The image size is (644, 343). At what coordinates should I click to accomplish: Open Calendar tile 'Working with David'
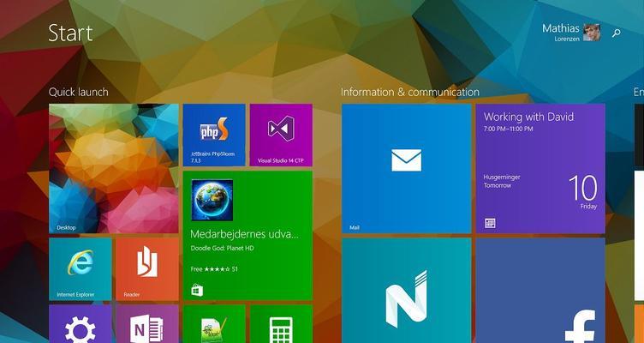tap(540, 169)
